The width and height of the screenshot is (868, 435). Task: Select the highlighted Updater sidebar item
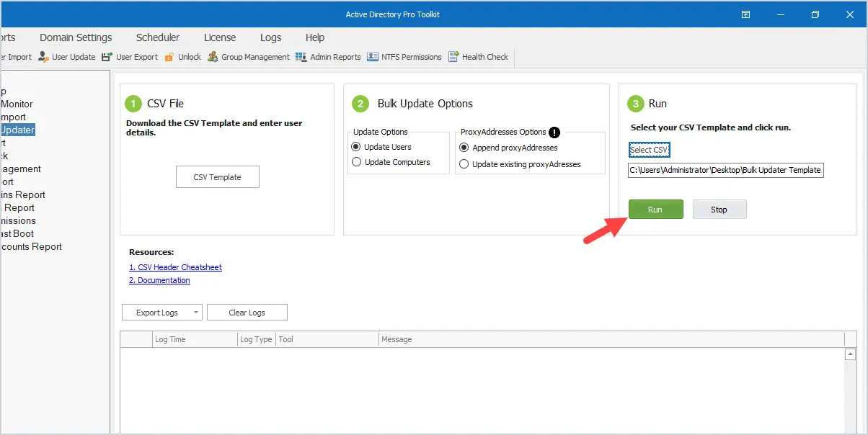(x=17, y=130)
